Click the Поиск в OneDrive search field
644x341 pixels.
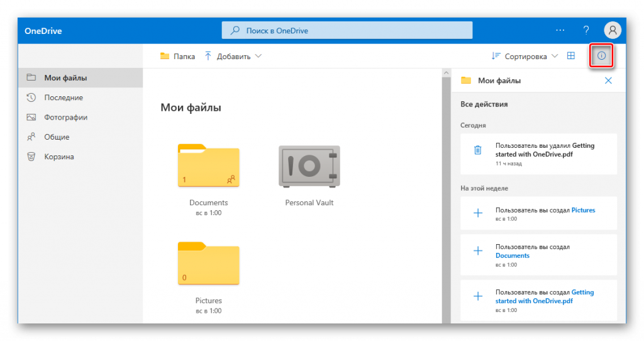coord(347,30)
